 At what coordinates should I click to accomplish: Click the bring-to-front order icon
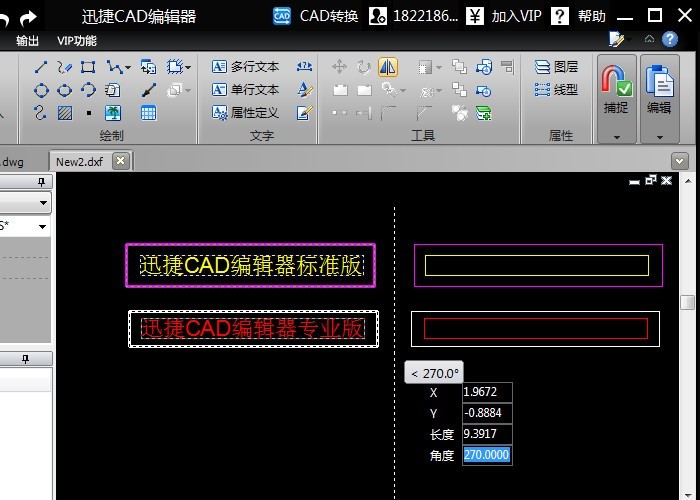point(459,67)
